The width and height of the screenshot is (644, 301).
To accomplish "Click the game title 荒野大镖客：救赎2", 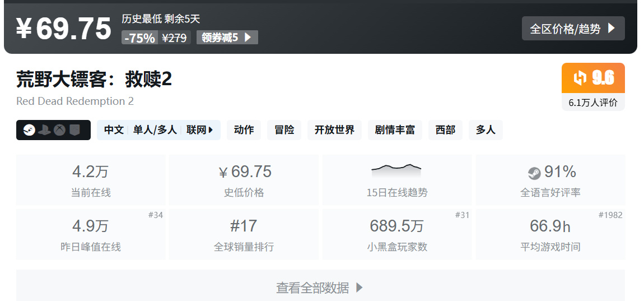I will (x=94, y=79).
